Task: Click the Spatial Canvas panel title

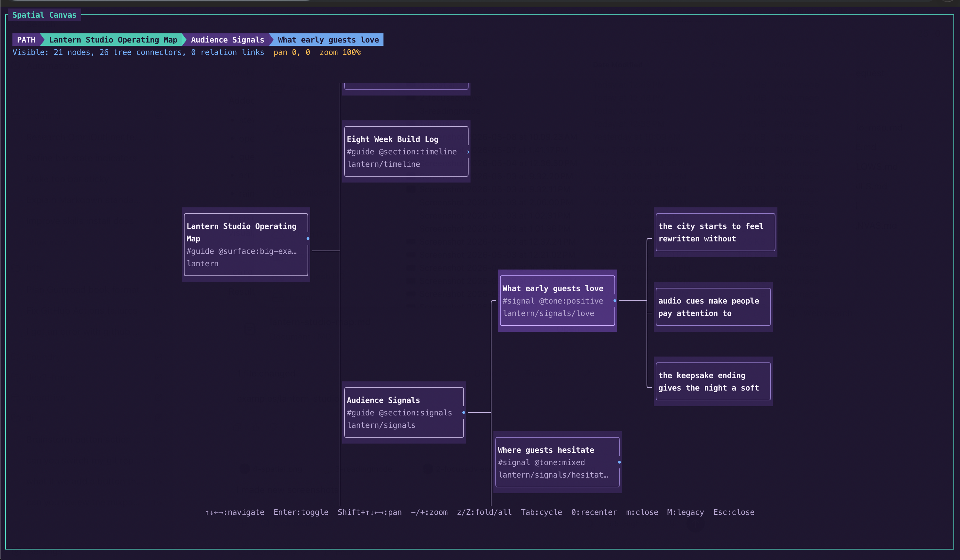Action: pyautogui.click(x=44, y=15)
